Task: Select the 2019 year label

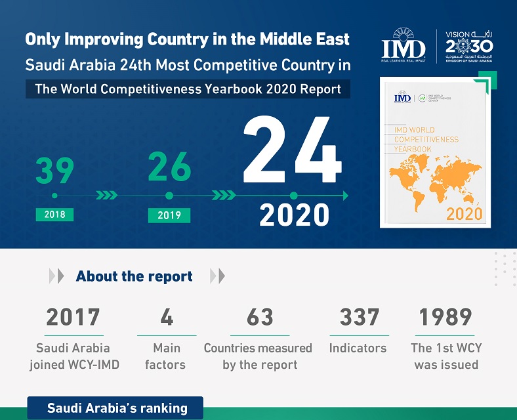Action: (169, 215)
